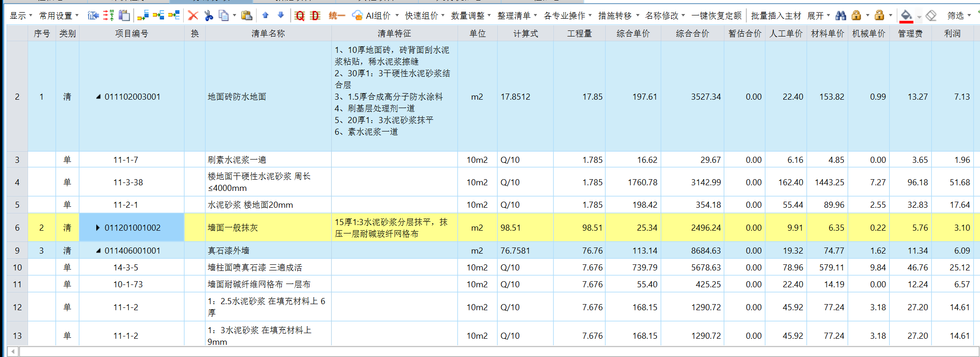Open the 数量调整 menu
980x357 pixels.
click(x=471, y=16)
